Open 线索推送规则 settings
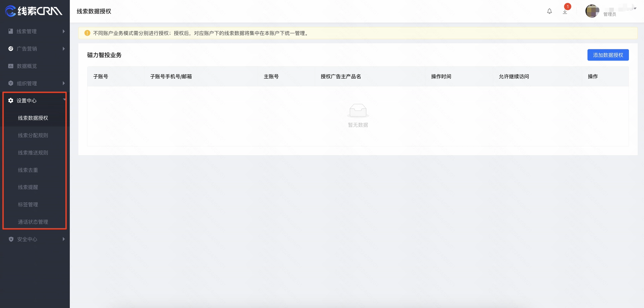 (x=33, y=152)
